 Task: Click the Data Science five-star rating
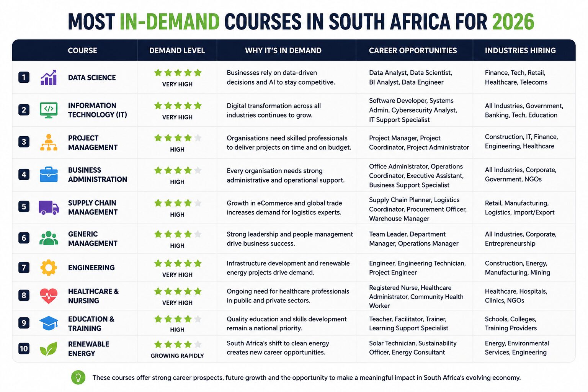tap(178, 73)
